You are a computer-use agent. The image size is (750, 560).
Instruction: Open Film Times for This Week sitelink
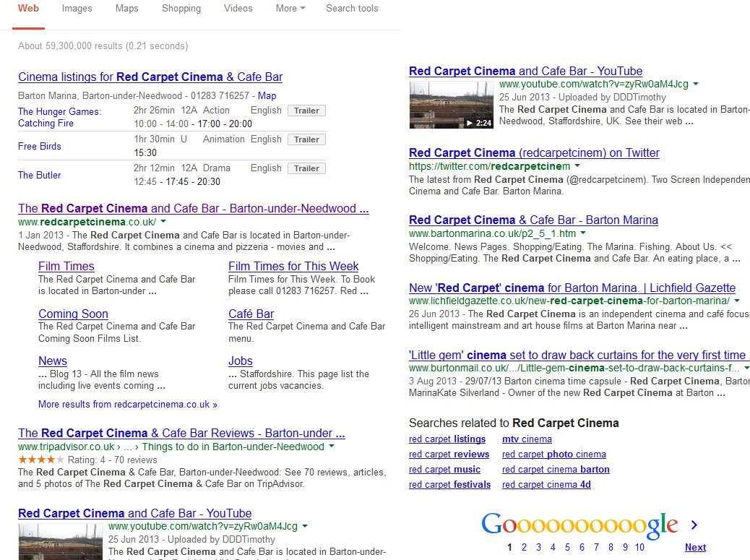[x=293, y=267]
